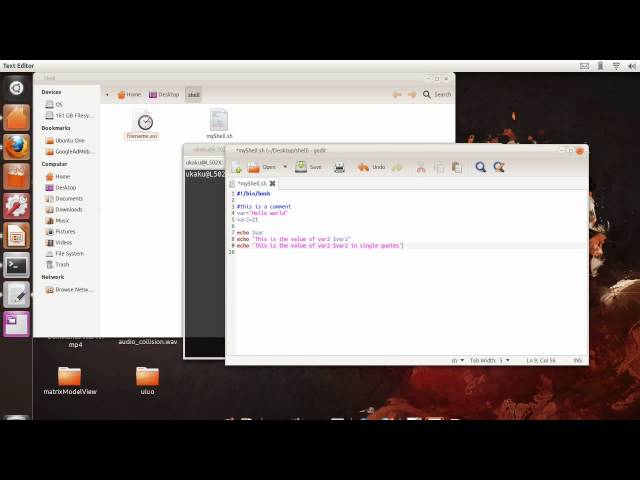Open Trash in the sidebar
The width and height of the screenshot is (640, 480).
58,264
